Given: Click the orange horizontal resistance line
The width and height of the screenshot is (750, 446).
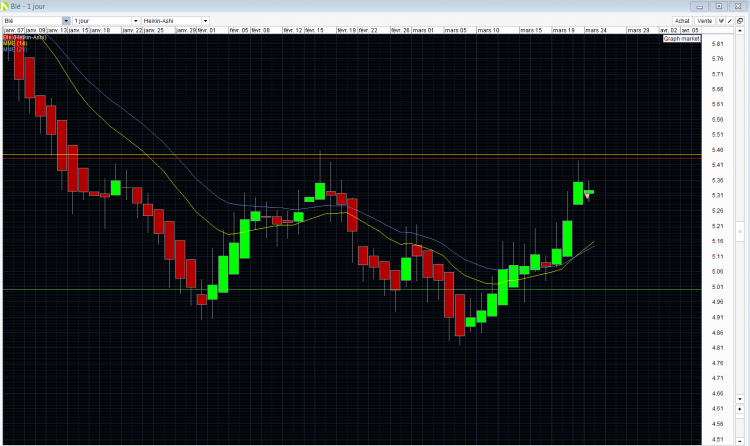Looking at the screenshot, I should click(352, 155).
